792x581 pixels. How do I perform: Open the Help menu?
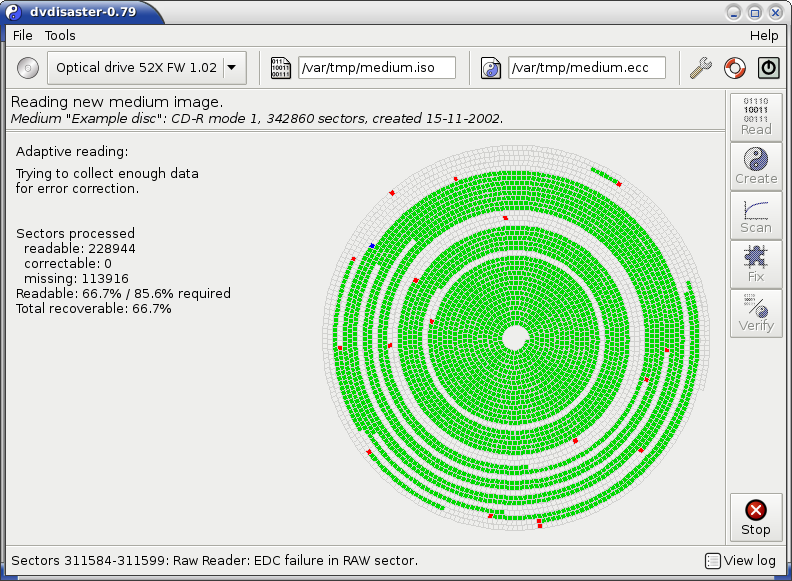[763, 35]
